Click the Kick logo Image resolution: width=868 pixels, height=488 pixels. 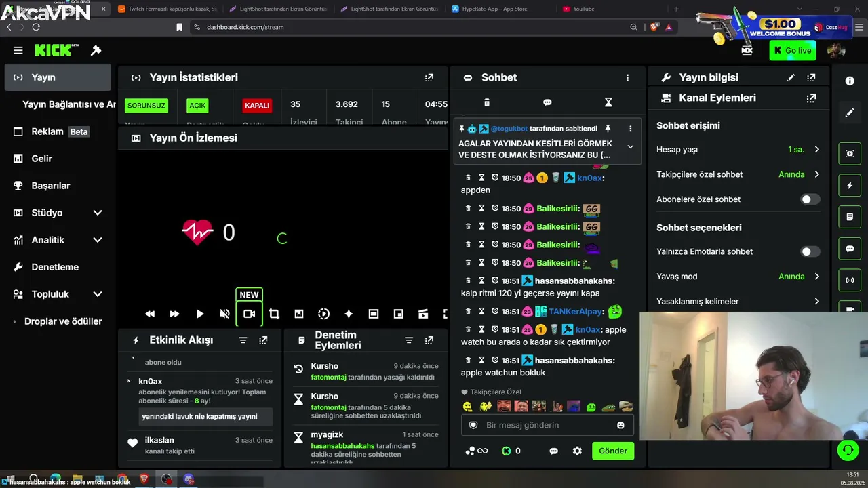[x=57, y=50]
